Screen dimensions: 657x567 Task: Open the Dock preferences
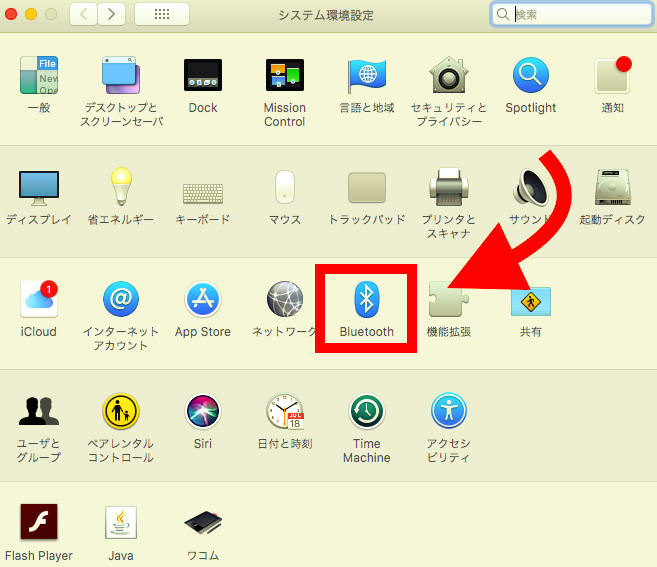point(203,75)
